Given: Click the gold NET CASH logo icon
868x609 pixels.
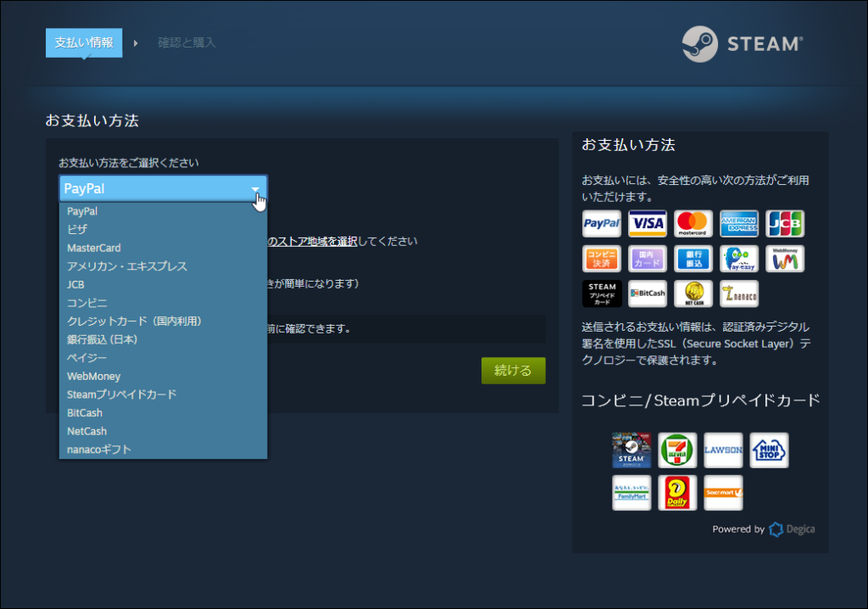Looking at the screenshot, I should tap(693, 293).
